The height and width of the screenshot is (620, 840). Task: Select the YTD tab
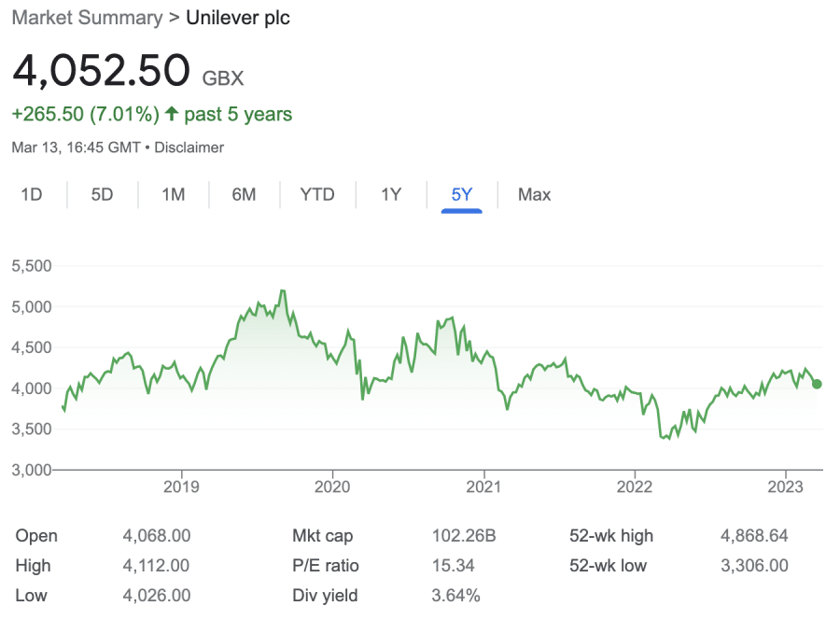tap(317, 194)
